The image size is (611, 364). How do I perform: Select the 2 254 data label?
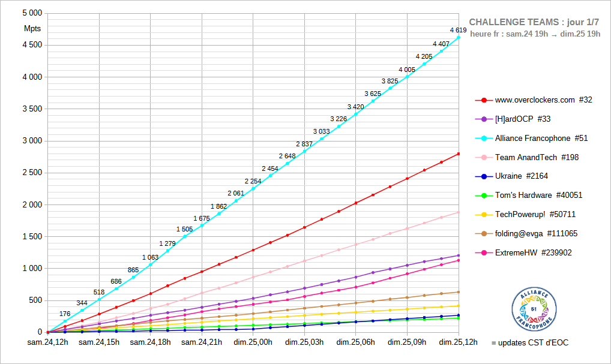(253, 181)
